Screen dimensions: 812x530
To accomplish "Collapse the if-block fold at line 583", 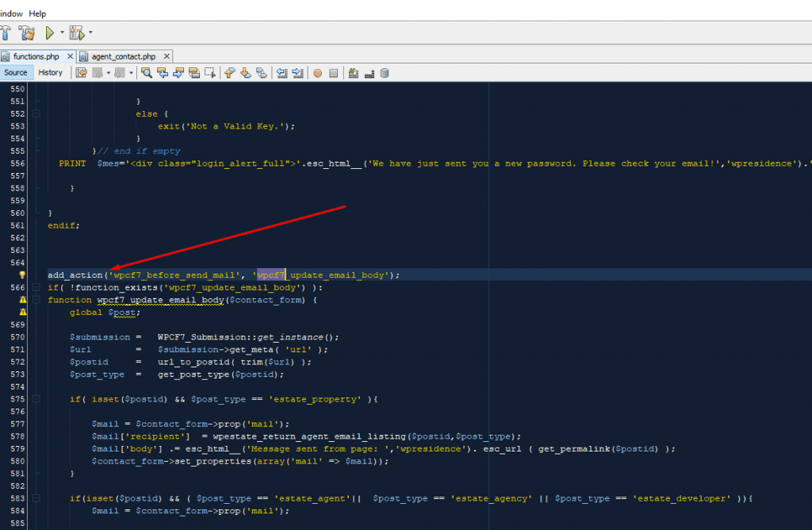I will coord(36,498).
